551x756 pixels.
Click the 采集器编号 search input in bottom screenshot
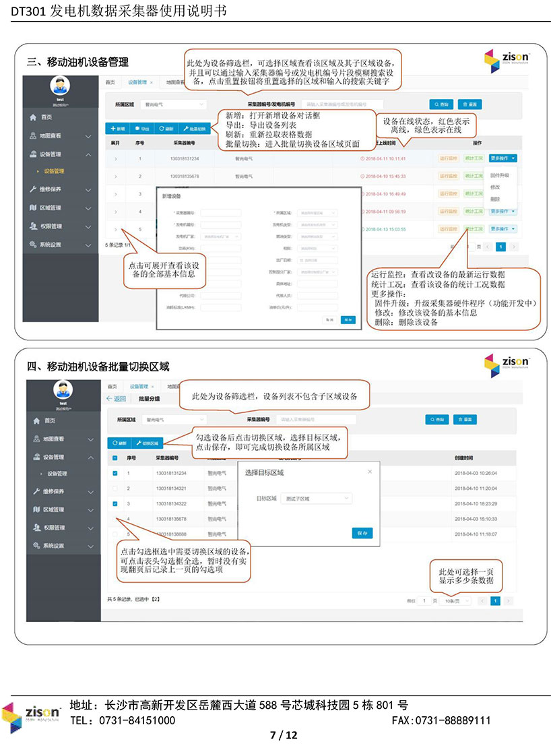317,419
